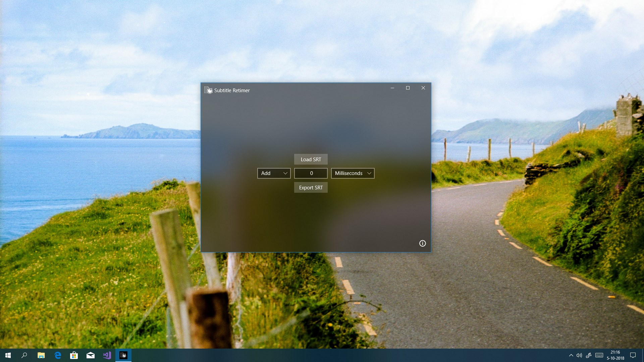Launch Microsoft Edge from taskbar
Screen dimensions: 644x362
(x=58, y=355)
